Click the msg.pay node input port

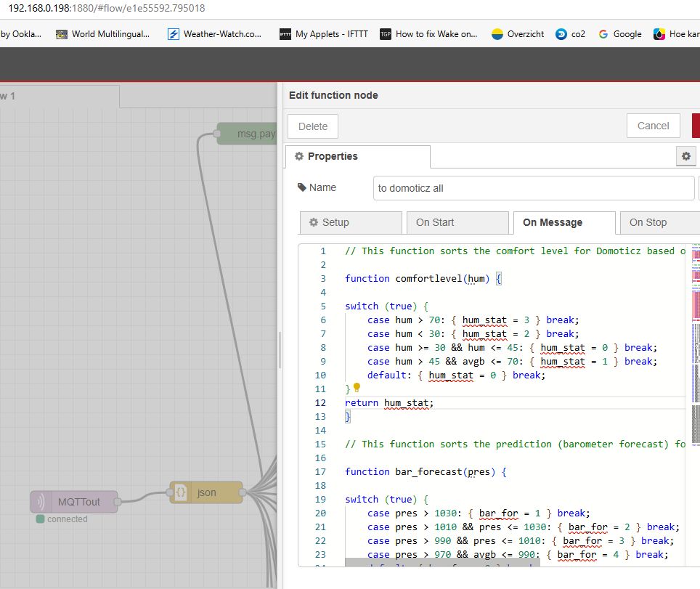coord(217,134)
